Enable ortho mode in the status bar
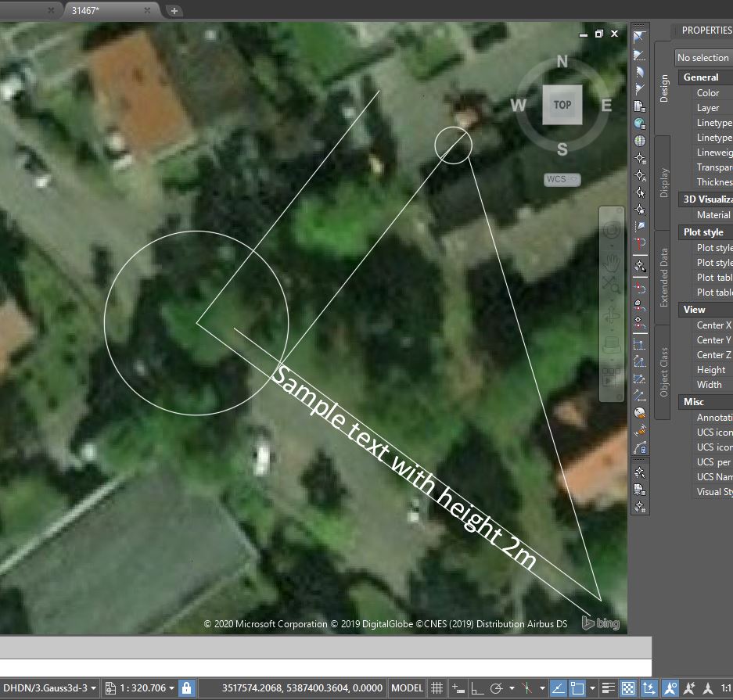 pos(476,688)
